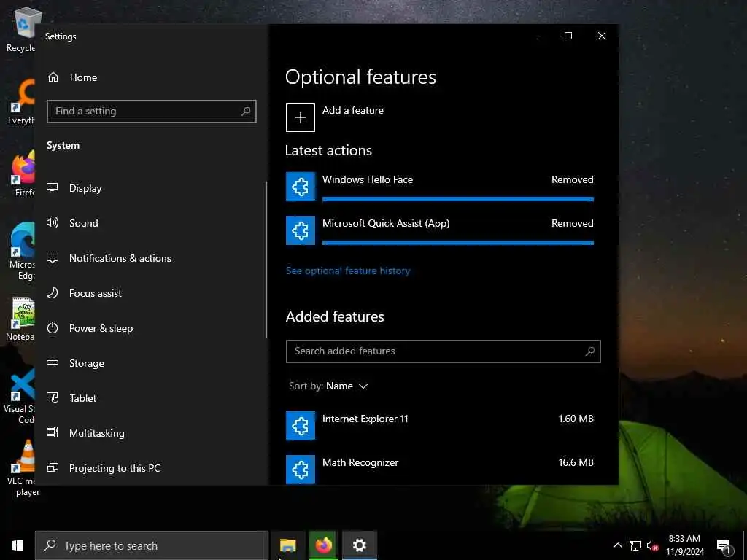Click the Windows Hello Face puzzle icon
Viewport: 747px width, 560px height.
[300, 187]
